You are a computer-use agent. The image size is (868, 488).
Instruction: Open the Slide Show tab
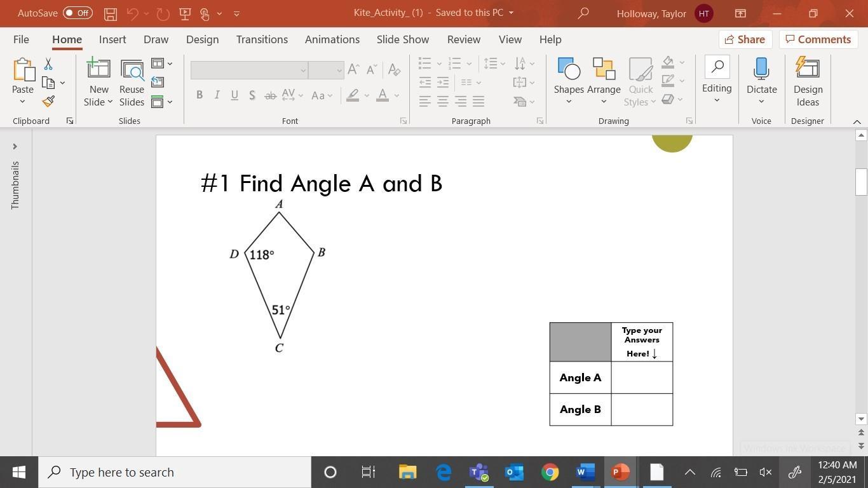pos(403,39)
